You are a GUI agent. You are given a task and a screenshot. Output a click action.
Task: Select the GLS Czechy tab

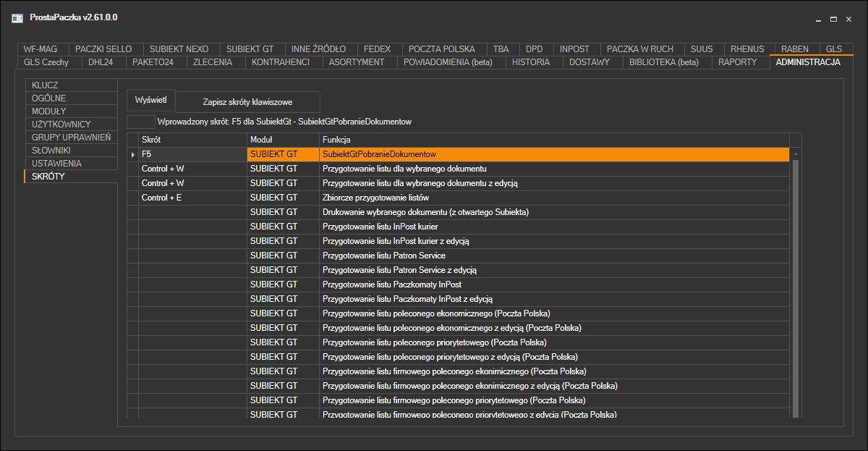click(46, 62)
